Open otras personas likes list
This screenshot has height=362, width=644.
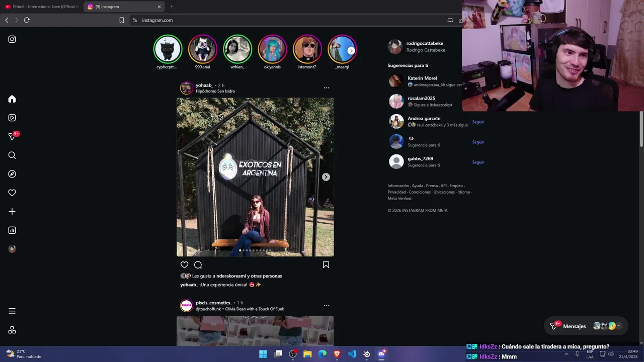(x=266, y=276)
